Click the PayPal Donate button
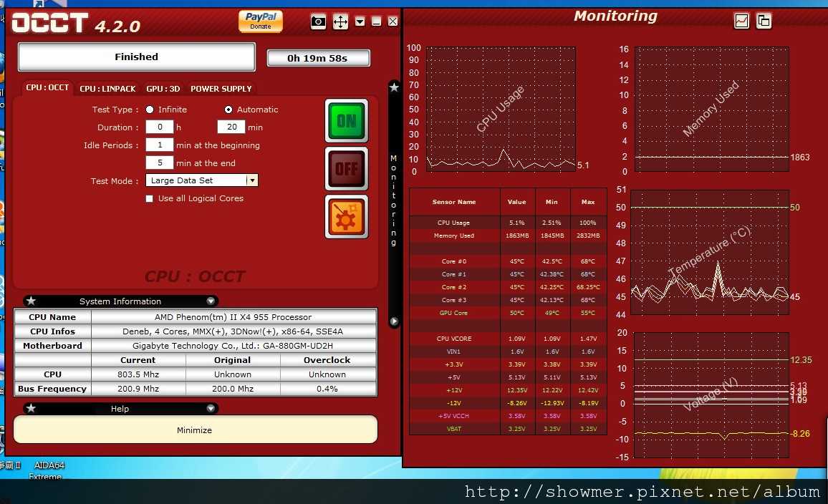Image resolution: width=828 pixels, height=504 pixels. tap(260, 21)
